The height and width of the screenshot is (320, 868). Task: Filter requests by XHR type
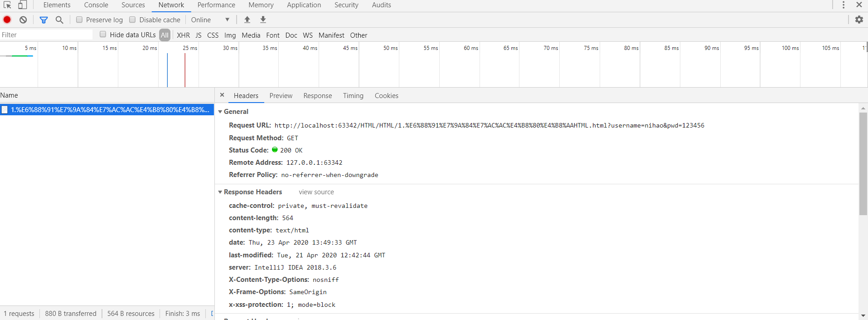click(183, 35)
